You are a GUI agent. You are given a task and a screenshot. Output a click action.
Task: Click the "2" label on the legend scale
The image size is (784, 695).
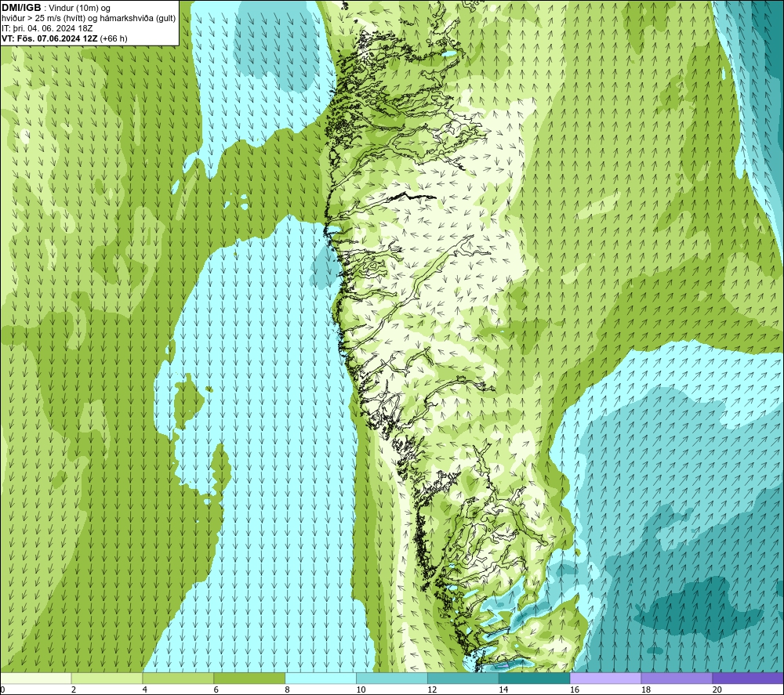pos(74,690)
